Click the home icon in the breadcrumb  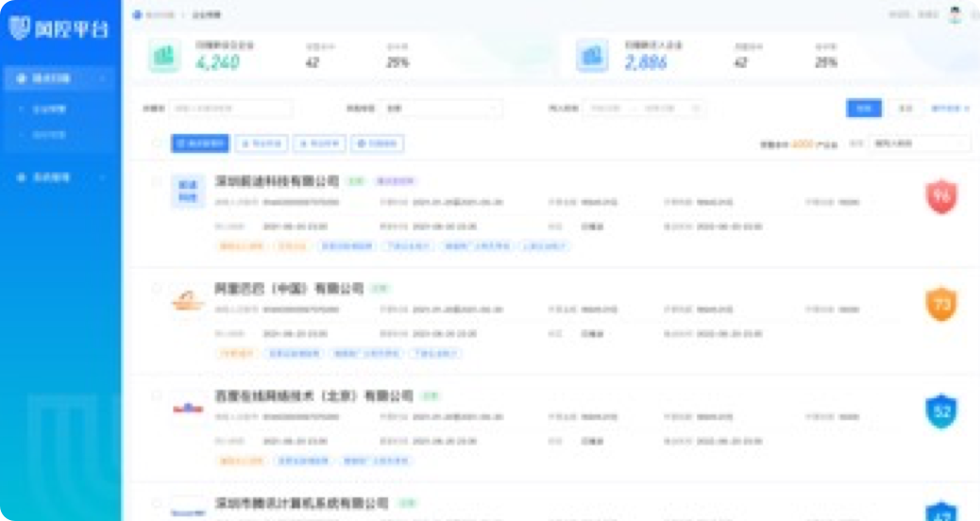point(138,14)
